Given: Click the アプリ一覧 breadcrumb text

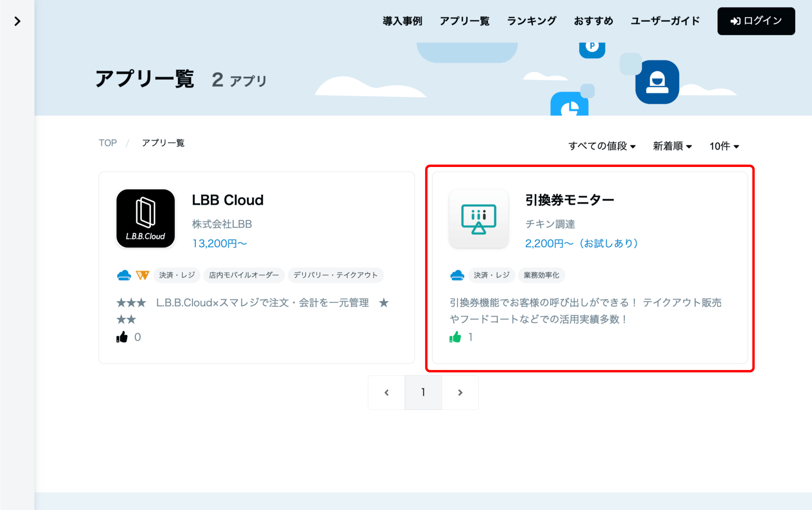Looking at the screenshot, I should 163,143.
